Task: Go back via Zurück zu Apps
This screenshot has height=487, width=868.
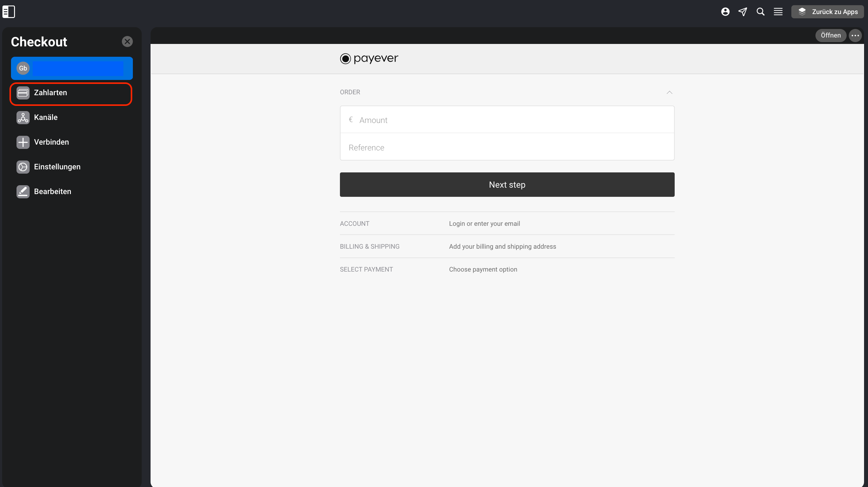Action: pyautogui.click(x=828, y=12)
